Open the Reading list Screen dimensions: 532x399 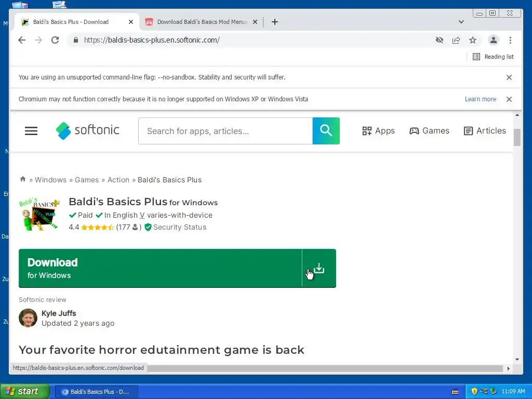[x=494, y=57]
